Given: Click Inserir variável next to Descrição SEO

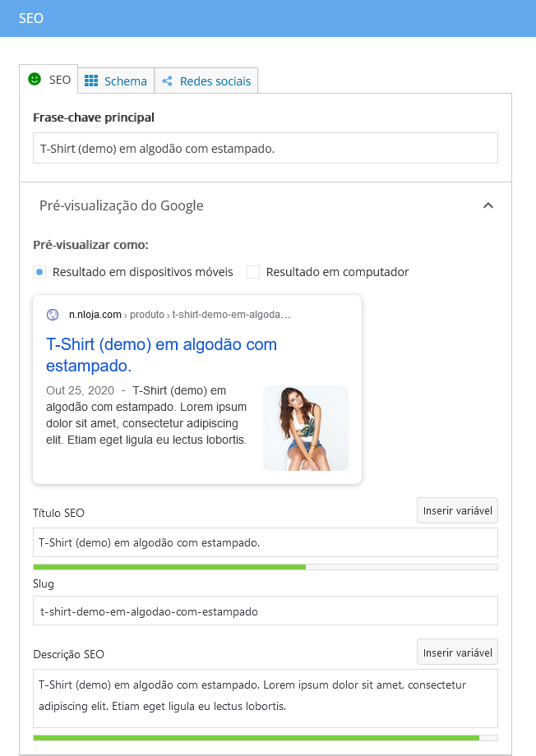Looking at the screenshot, I should [x=457, y=651].
